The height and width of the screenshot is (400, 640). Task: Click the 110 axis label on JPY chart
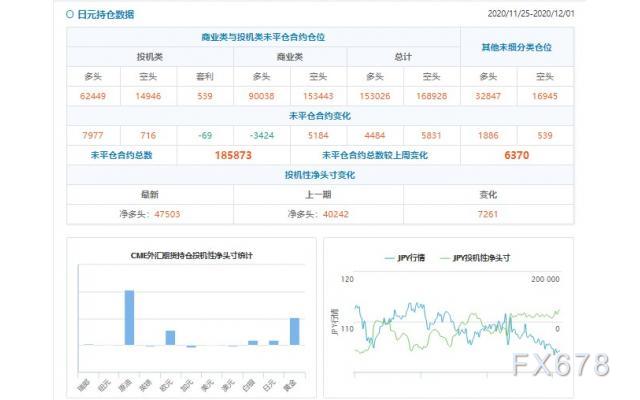point(347,329)
